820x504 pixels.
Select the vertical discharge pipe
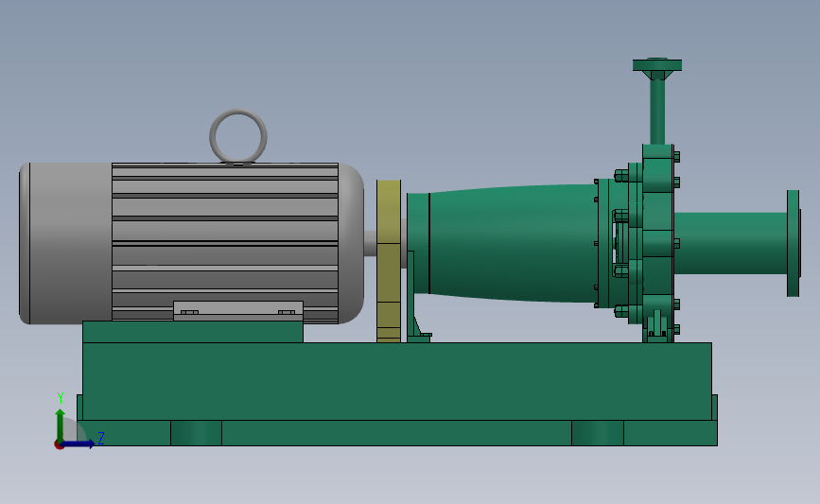coord(657,111)
